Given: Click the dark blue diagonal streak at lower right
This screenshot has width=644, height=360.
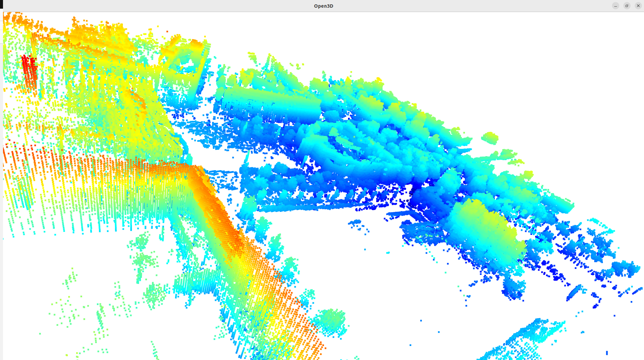Looking at the screenshot, I should click(574, 292).
